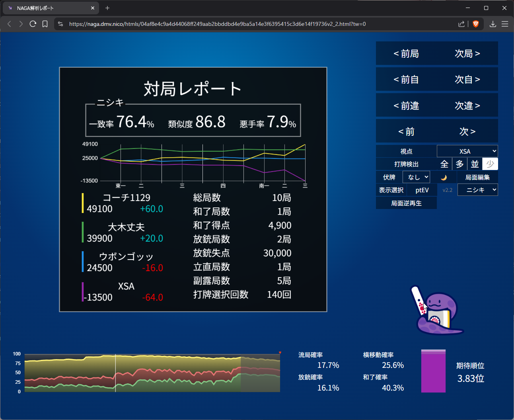Viewport: 514px width, 420px height.
Task: Click the win-rate timeline graph at bottom
Action: pyautogui.click(x=152, y=373)
